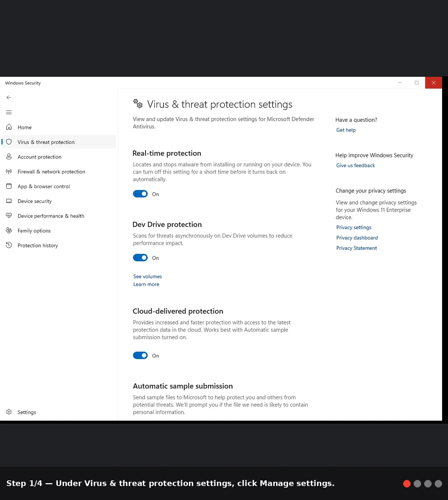Click the person icon for Account protection

coord(9,157)
